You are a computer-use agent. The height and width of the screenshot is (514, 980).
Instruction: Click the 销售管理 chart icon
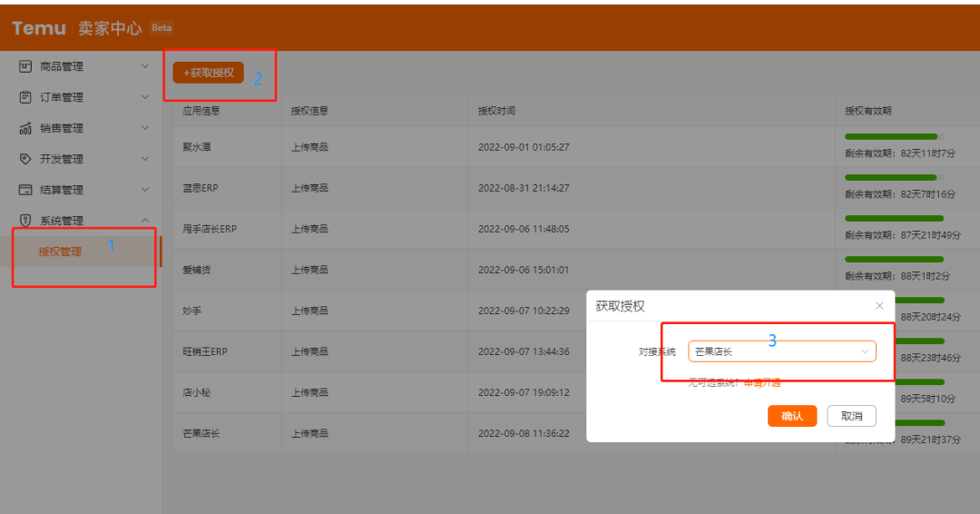(x=25, y=128)
